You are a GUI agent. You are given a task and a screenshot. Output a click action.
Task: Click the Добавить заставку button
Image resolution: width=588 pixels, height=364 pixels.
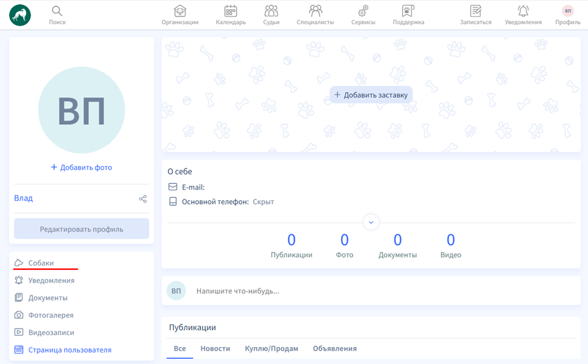[x=371, y=95]
